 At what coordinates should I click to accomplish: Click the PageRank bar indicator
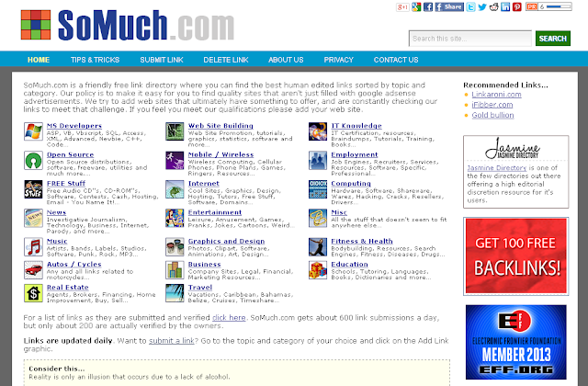549,6
